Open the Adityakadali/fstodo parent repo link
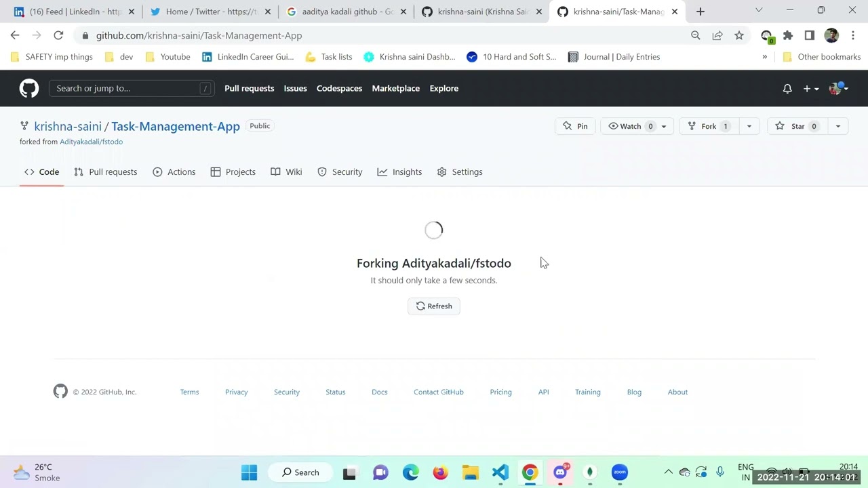868x488 pixels. coord(91,142)
